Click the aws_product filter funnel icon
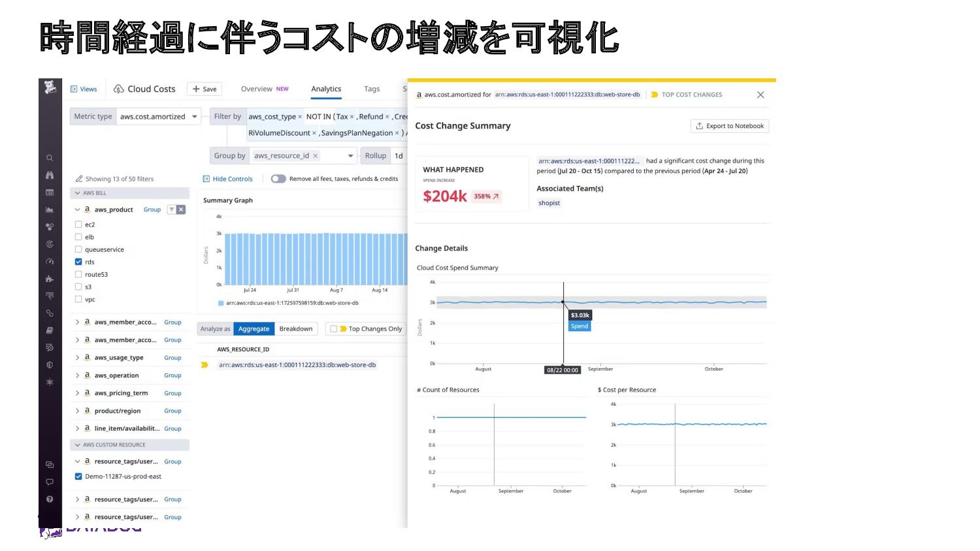 [172, 210]
